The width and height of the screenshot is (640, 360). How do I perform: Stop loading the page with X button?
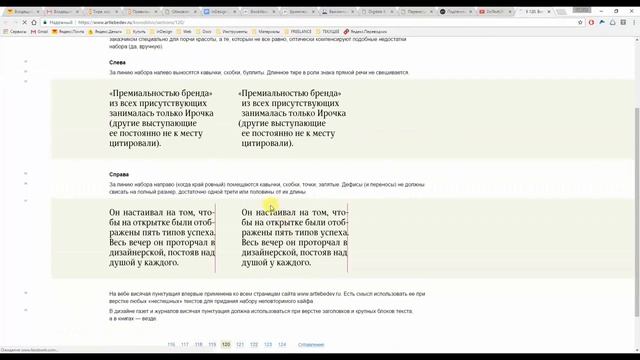[24, 22]
